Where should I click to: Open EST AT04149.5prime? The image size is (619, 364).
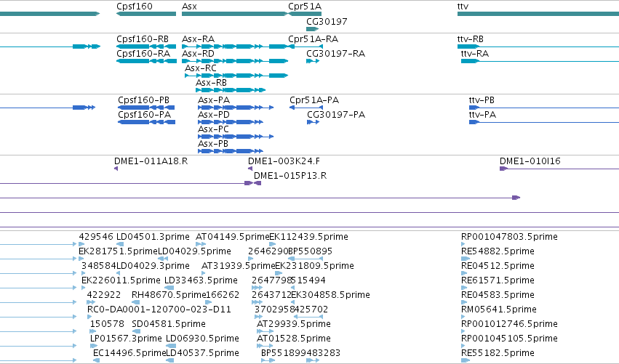click(233, 237)
